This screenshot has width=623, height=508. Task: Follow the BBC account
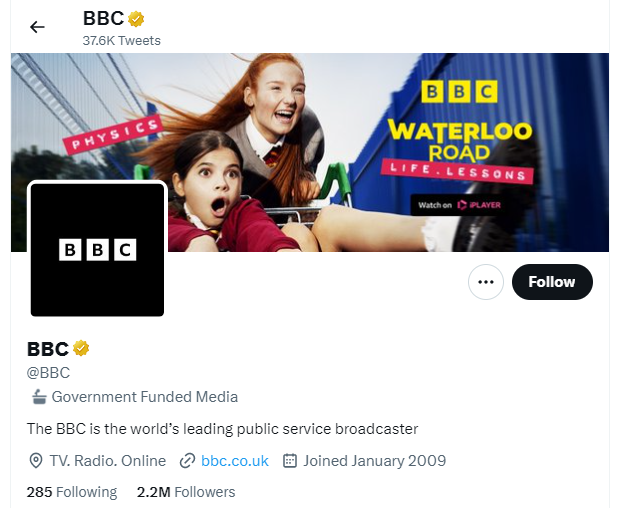pos(552,282)
